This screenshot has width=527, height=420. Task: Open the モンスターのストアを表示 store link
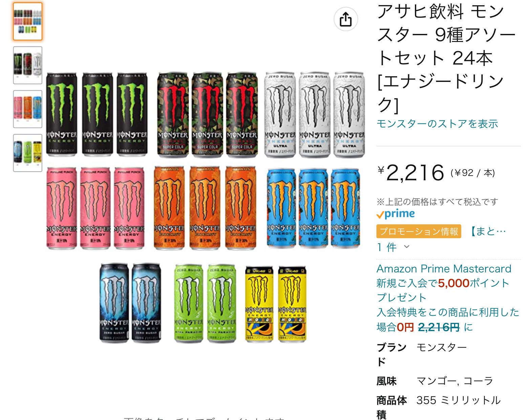tap(437, 124)
